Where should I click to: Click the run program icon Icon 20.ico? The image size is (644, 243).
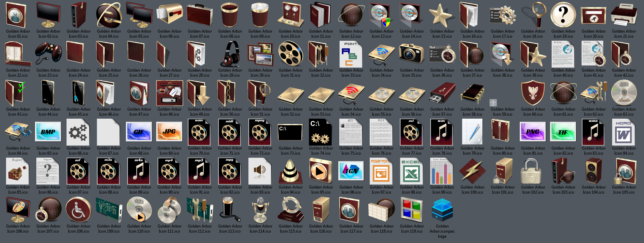[x=594, y=15]
